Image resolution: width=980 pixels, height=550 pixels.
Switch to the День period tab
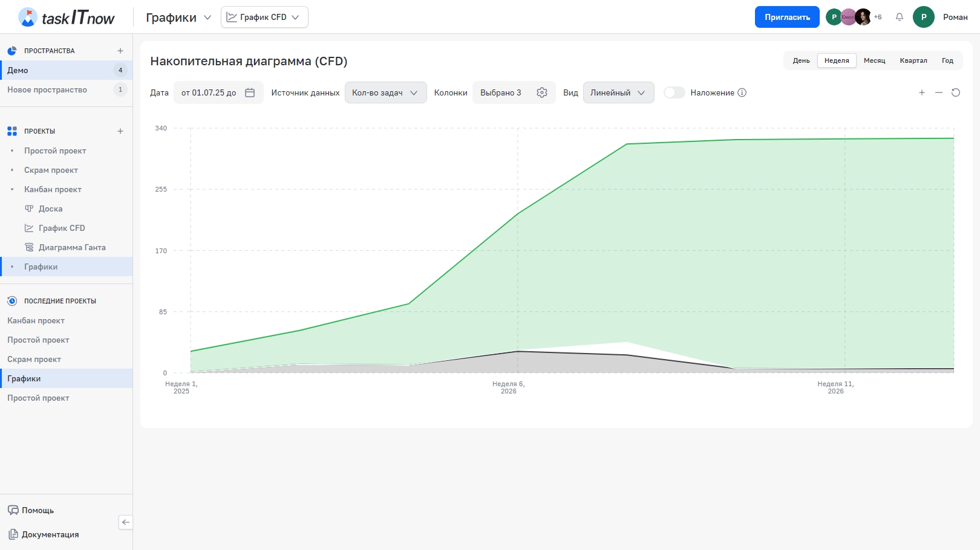pyautogui.click(x=801, y=60)
